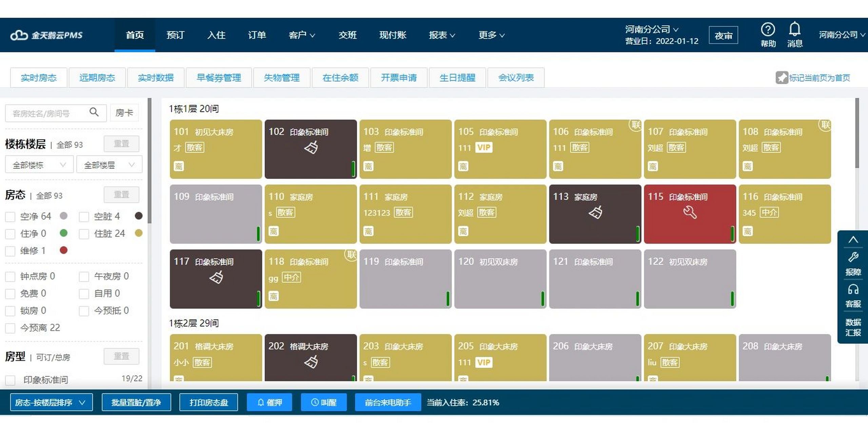Check the 今预离 filter checkbox
The width and height of the screenshot is (868, 434).
pyautogui.click(x=10, y=328)
